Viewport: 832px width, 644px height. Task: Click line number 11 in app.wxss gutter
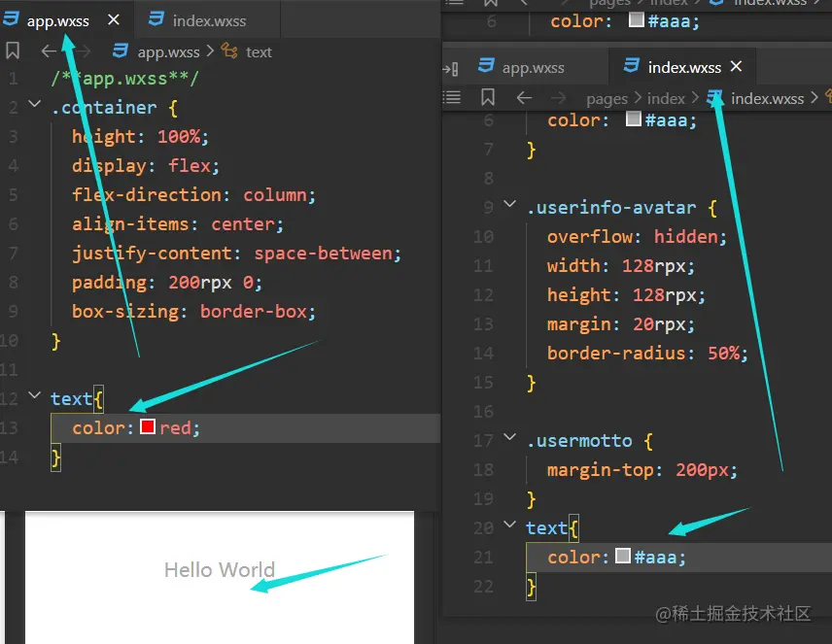pos(9,369)
